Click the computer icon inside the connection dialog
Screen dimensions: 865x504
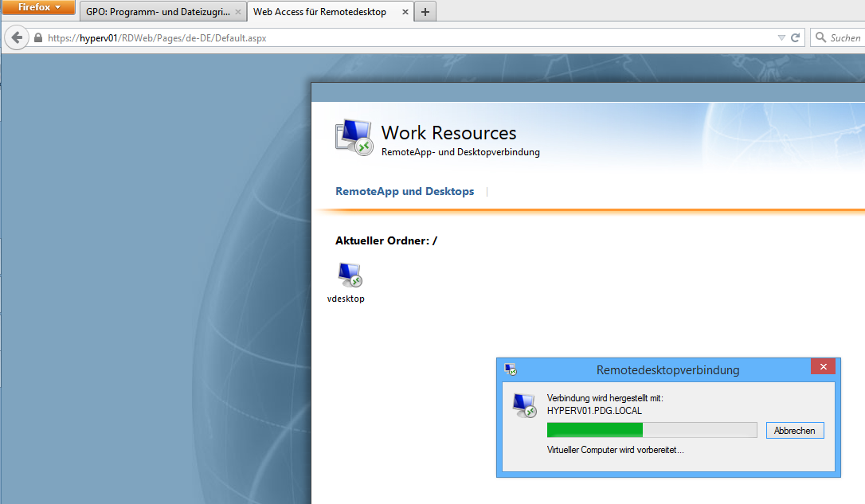[525, 404]
